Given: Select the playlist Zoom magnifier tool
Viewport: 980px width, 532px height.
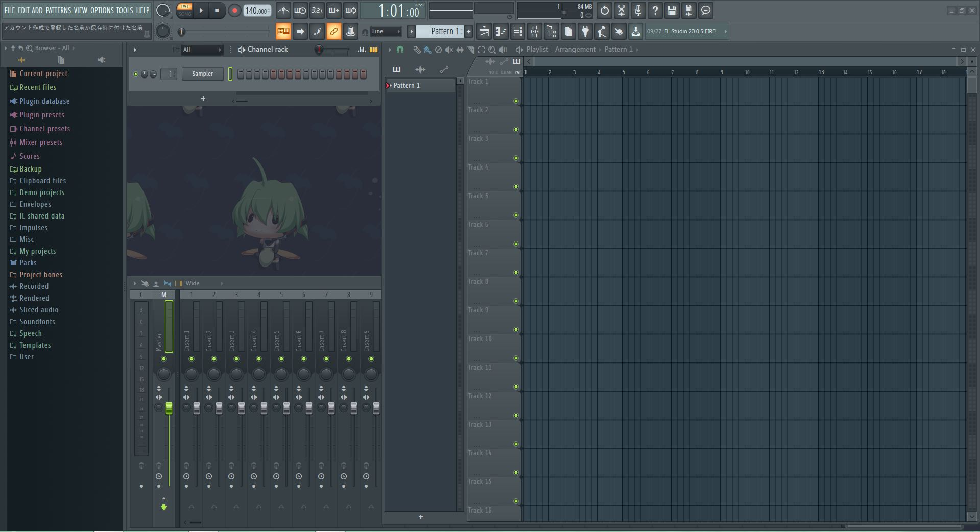Looking at the screenshot, I should [492, 50].
